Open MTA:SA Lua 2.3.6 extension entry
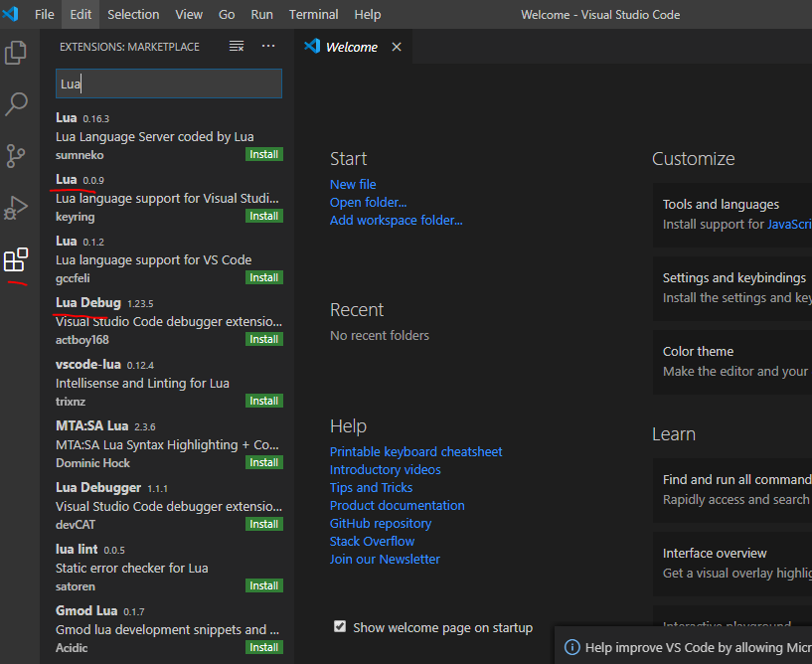The width and height of the screenshot is (812, 664). pyautogui.click(x=167, y=444)
